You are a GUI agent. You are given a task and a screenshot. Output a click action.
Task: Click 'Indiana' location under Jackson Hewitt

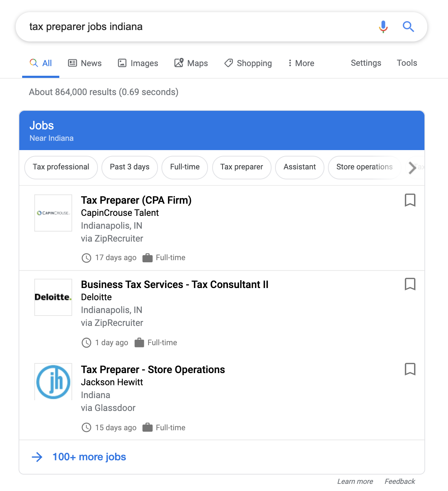96,395
